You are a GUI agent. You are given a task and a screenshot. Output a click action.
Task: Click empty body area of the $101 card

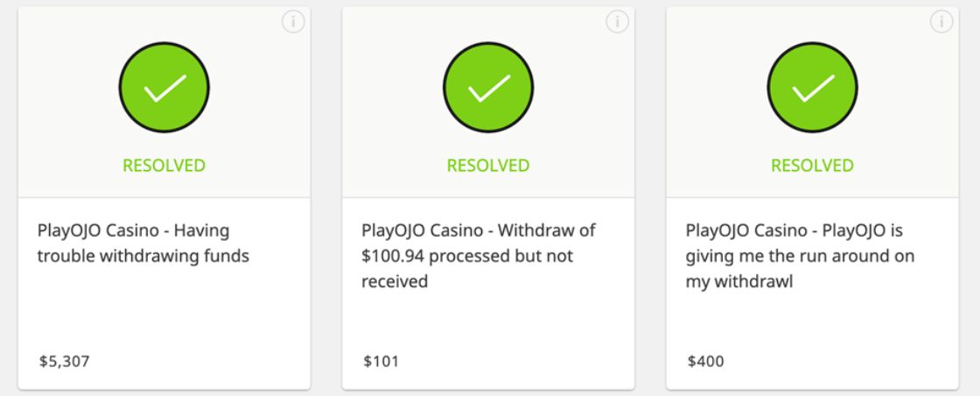click(x=488, y=322)
